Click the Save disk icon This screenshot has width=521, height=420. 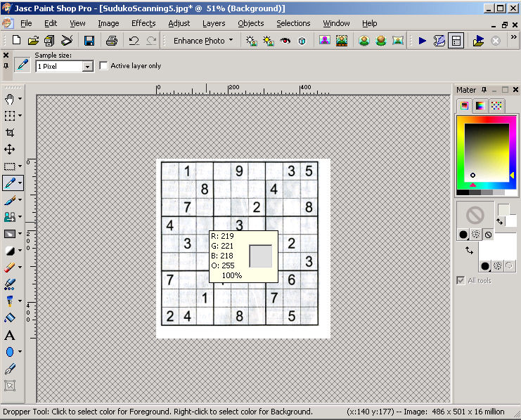click(89, 41)
